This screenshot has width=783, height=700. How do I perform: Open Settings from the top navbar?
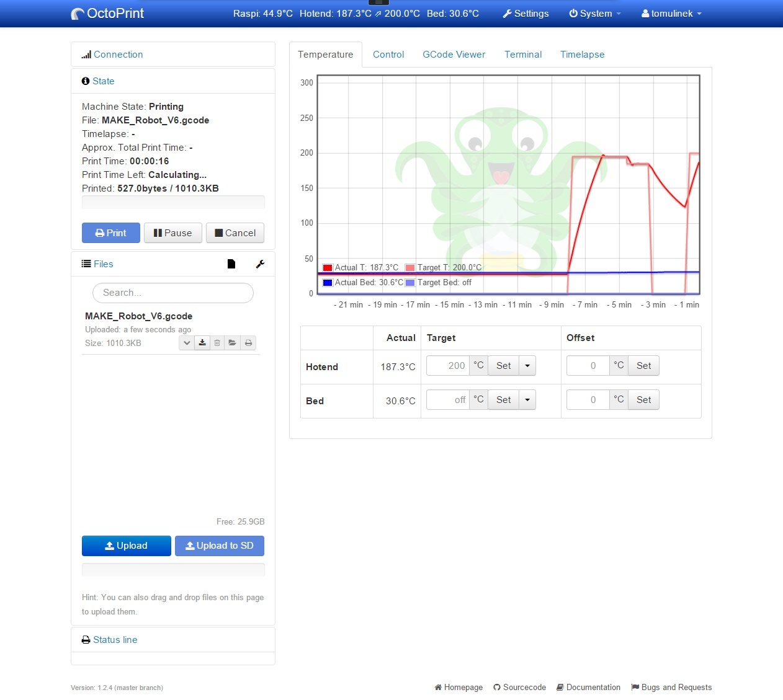coord(526,14)
